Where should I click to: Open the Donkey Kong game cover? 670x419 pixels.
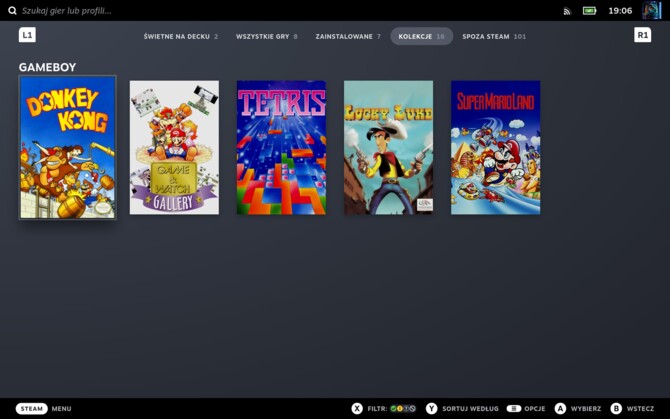pyautogui.click(x=68, y=147)
